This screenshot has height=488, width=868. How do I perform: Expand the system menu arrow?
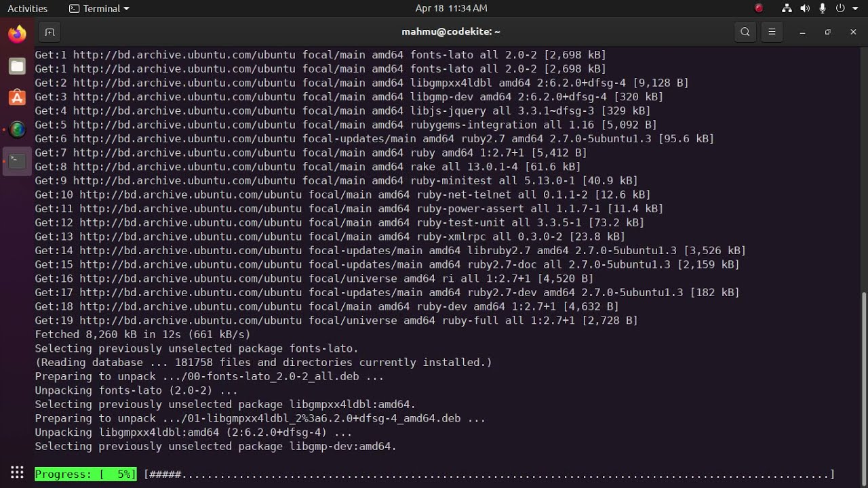[855, 9]
